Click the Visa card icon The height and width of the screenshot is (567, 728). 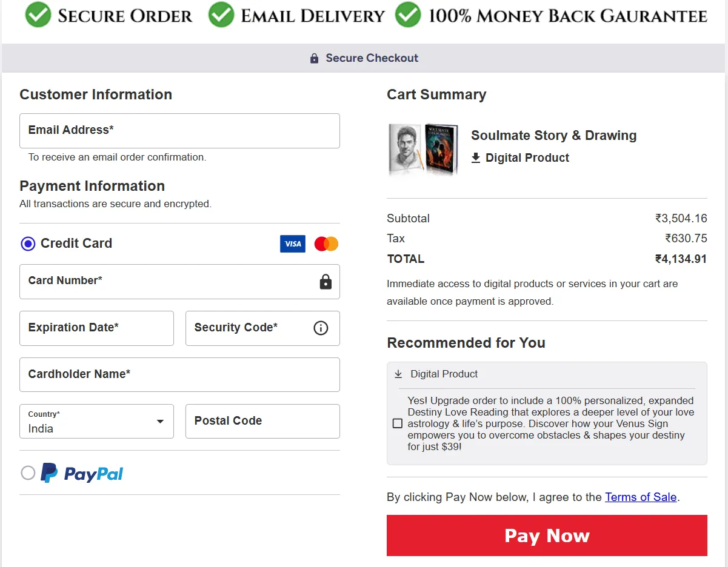[293, 244]
